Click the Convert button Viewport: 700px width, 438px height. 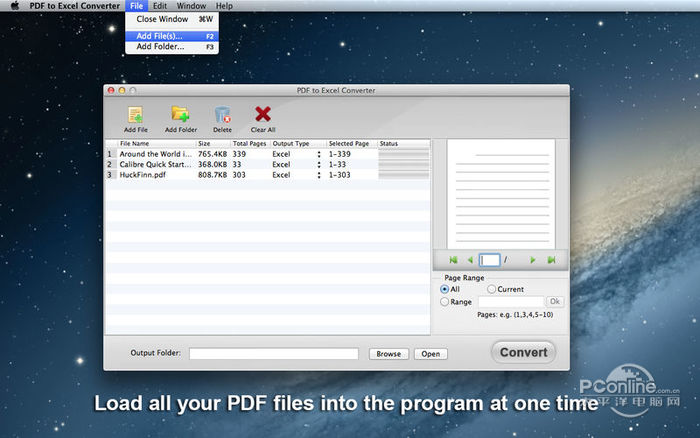[x=523, y=352]
